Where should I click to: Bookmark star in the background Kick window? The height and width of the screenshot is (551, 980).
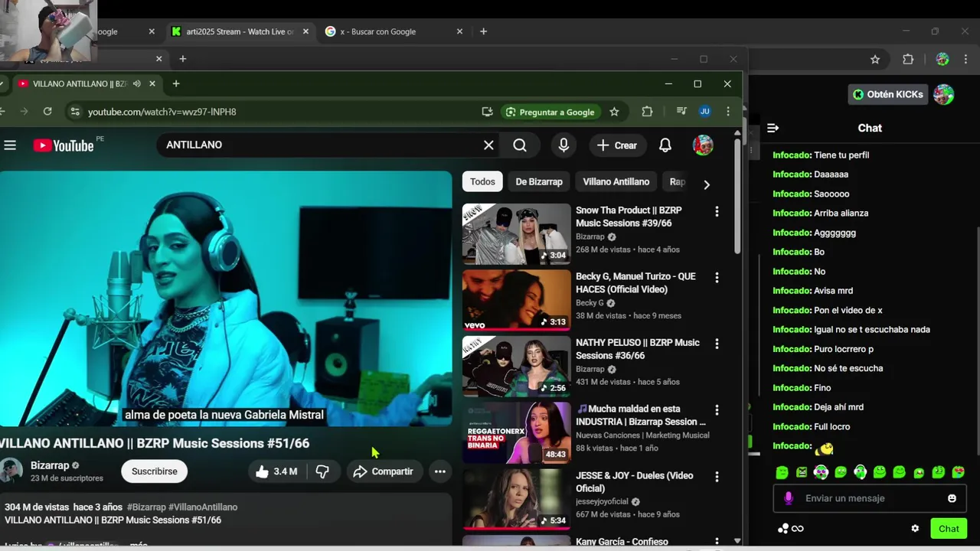pyautogui.click(x=875, y=59)
